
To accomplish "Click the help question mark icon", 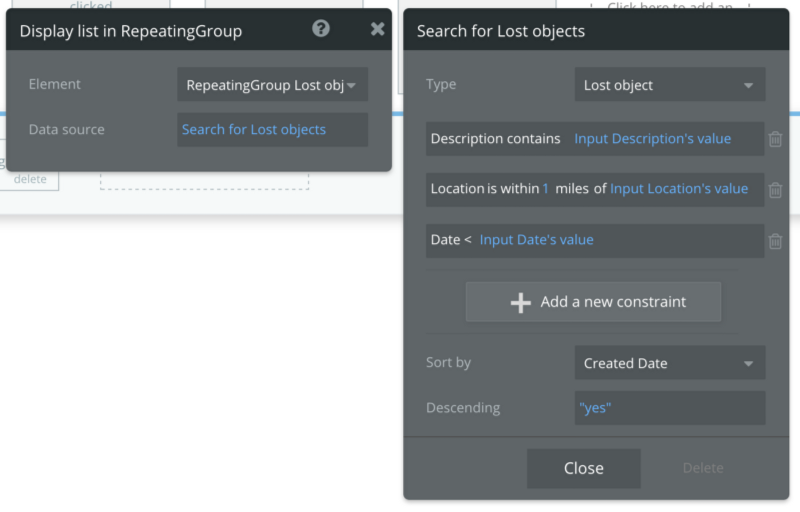I will (321, 29).
